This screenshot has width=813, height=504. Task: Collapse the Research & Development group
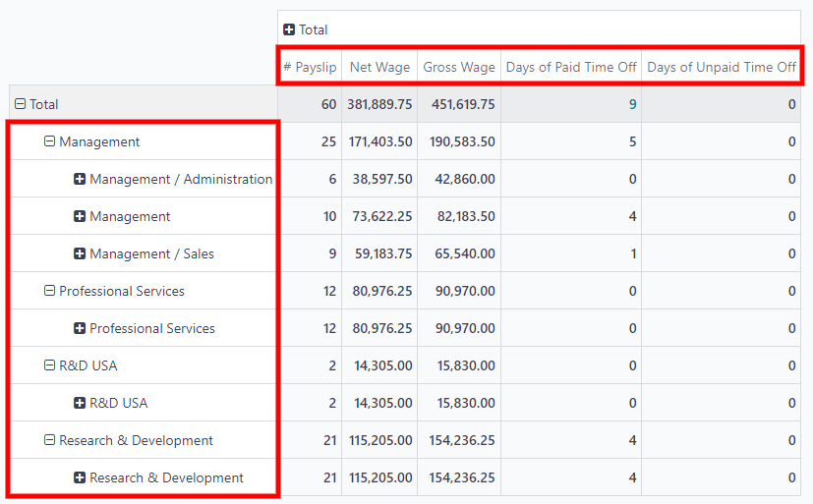point(49,440)
